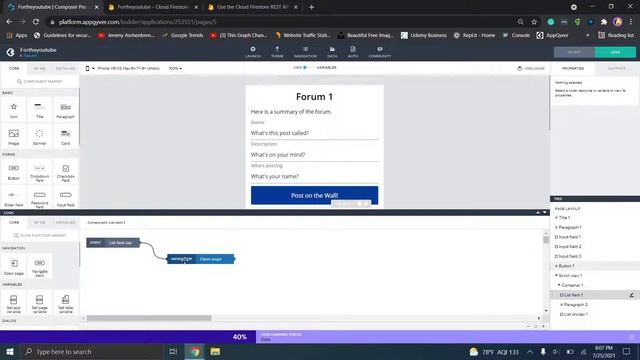Switch to the Properties tab
Image resolution: width=640 pixels, height=360 pixels.
573,69
